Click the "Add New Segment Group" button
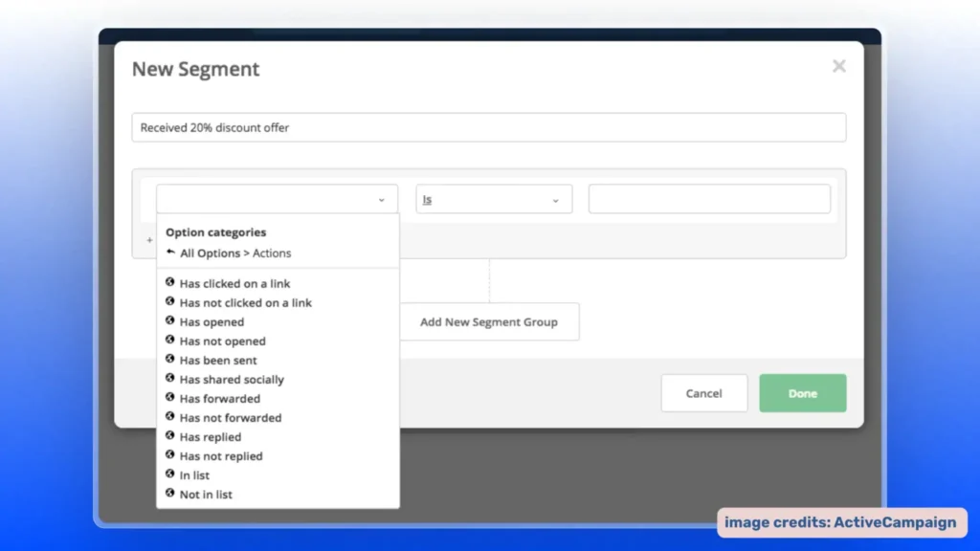980x551 pixels. tap(490, 321)
